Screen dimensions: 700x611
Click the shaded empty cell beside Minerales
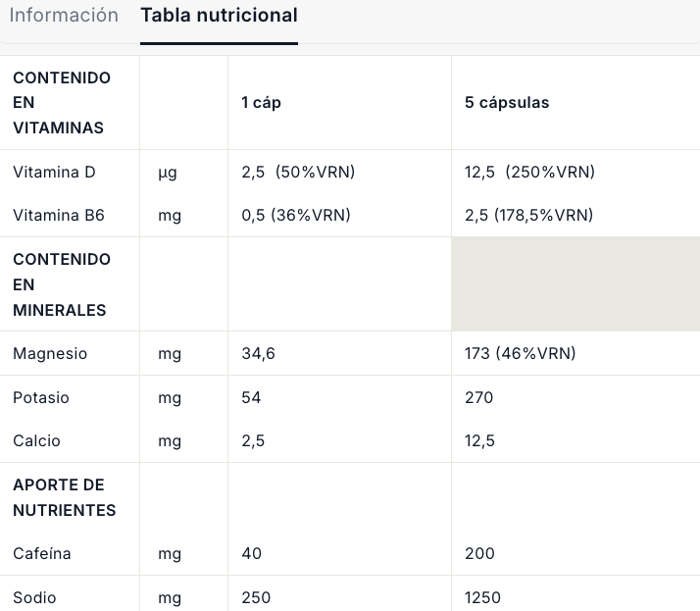pos(575,284)
